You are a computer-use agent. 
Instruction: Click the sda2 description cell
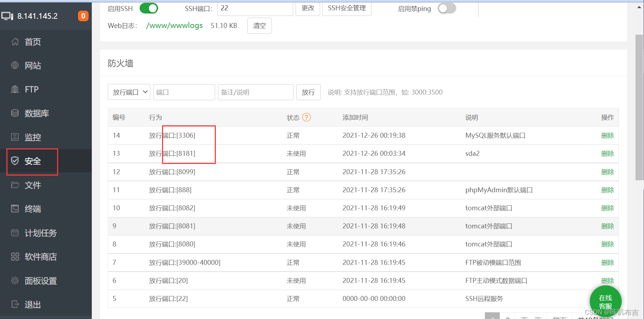coord(472,154)
